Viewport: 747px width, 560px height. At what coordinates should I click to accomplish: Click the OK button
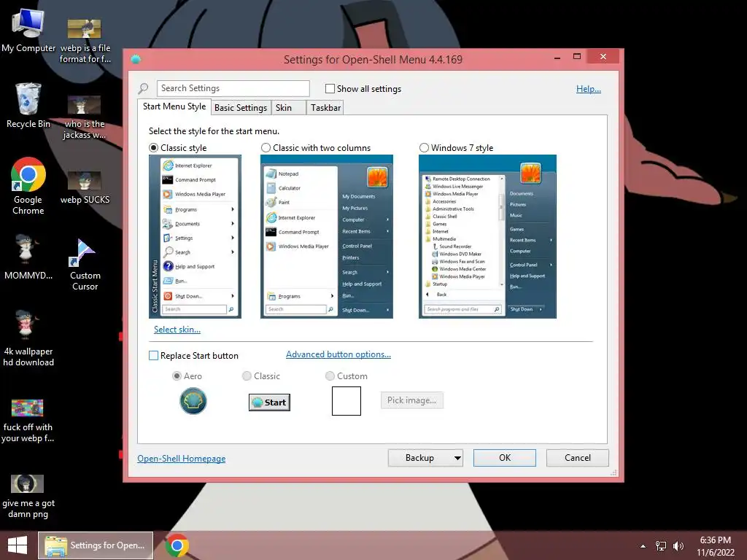(x=505, y=458)
